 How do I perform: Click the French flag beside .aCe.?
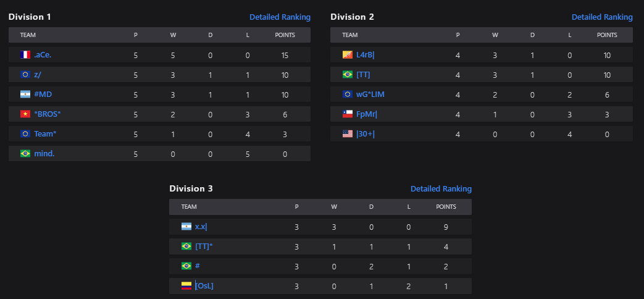[x=25, y=55]
